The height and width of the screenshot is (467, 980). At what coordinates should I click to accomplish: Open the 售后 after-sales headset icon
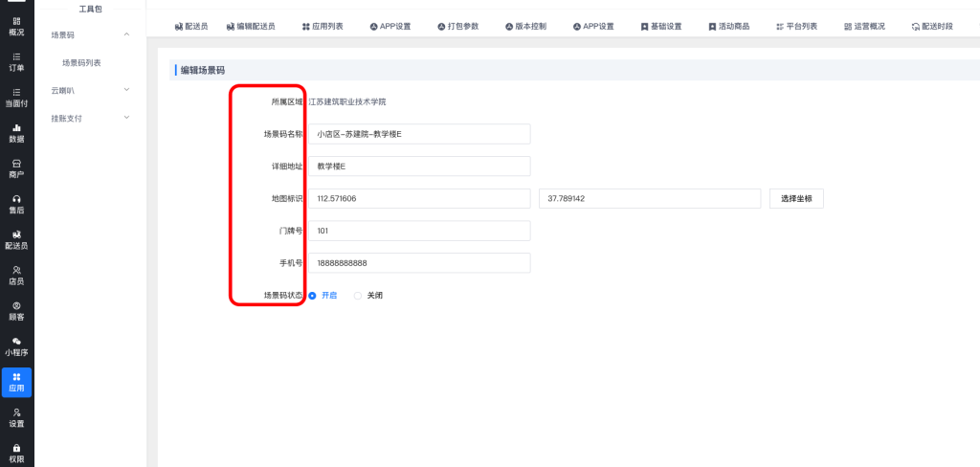click(16, 204)
